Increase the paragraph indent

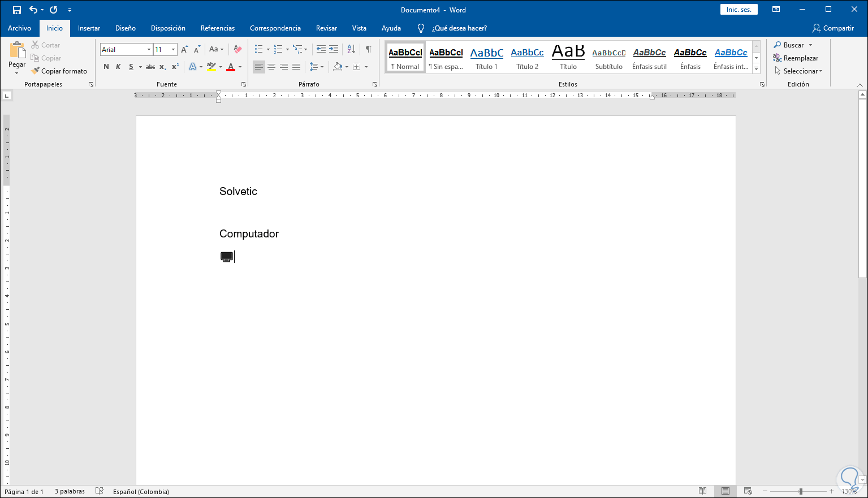[x=334, y=50]
